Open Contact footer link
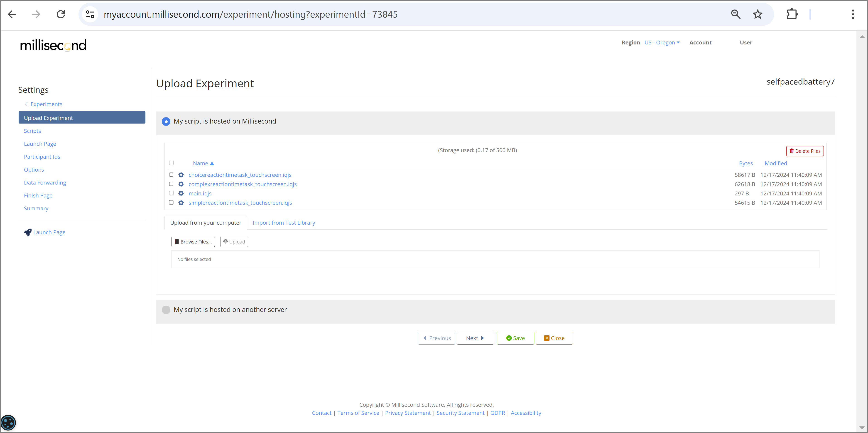The height and width of the screenshot is (433, 868). [321, 413]
